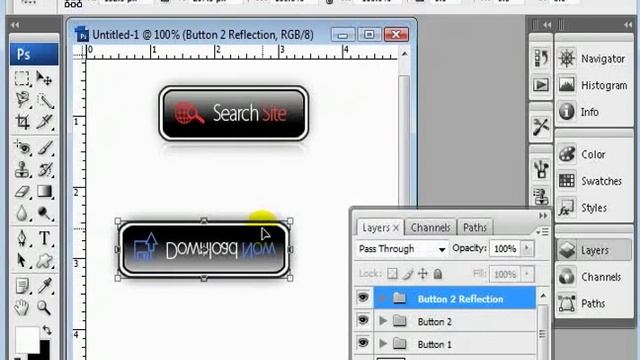The image size is (640, 360).
Task: Pick the Blur tool
Action: 22,213
